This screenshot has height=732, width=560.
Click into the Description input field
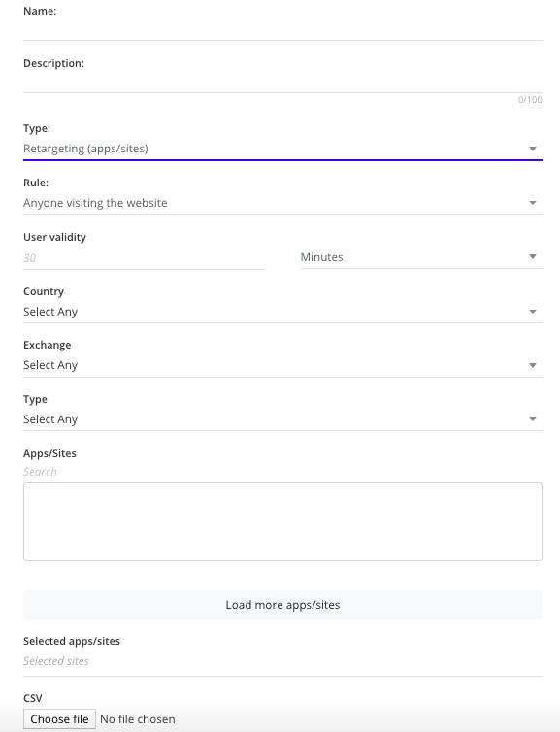point(282,83)
